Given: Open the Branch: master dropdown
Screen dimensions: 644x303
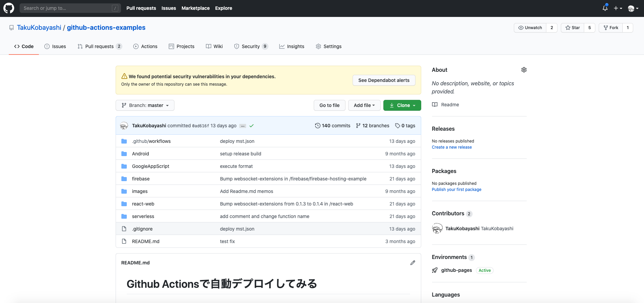Looking at the screenshot, I should pos(145,105).
